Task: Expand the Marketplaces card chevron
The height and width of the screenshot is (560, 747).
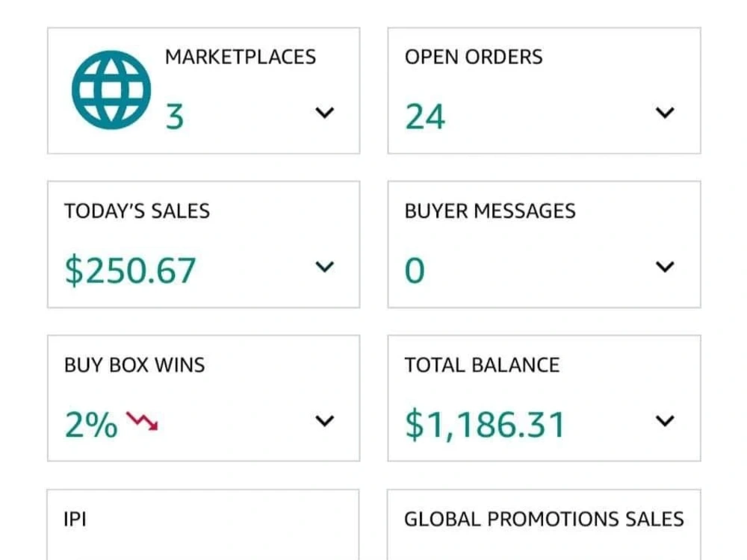Action: (x=324, y=113)
